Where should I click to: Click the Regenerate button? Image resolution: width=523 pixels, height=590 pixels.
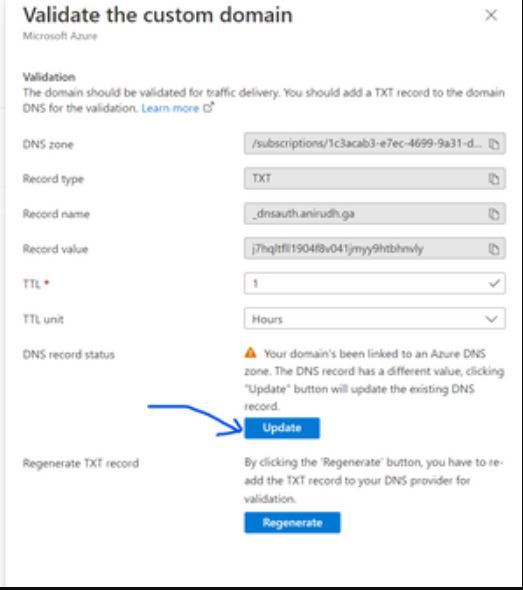click(292, 522)
